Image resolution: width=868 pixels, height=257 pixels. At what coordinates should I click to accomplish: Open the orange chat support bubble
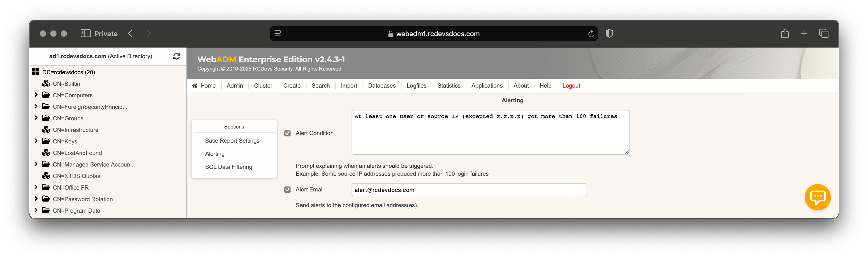tap(817, 197)
